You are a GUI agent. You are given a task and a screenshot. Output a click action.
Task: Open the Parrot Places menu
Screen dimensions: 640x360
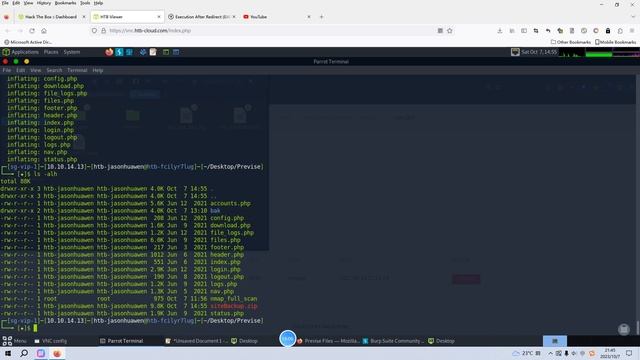point(51,52)
